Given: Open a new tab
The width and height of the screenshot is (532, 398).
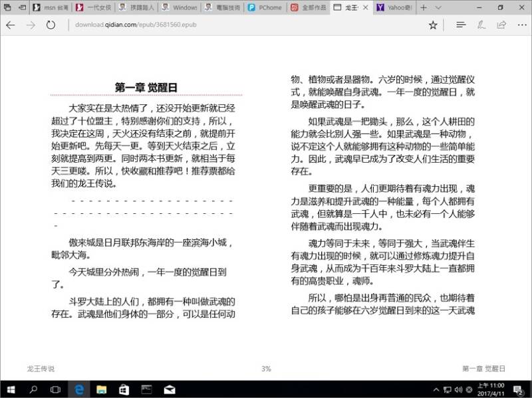Looking at the screenshot, I should 424,7.
